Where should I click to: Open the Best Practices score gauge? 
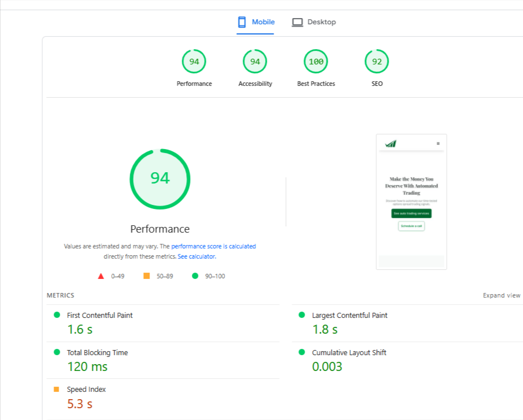pyautogui.click(x=316, y=62)
